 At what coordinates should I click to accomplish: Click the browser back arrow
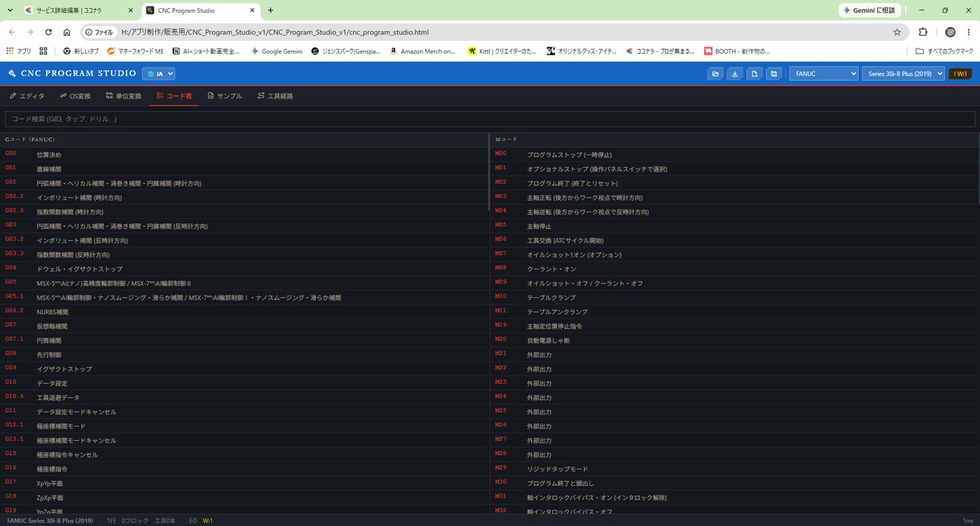pyautogui.click(x=12, y=32)
